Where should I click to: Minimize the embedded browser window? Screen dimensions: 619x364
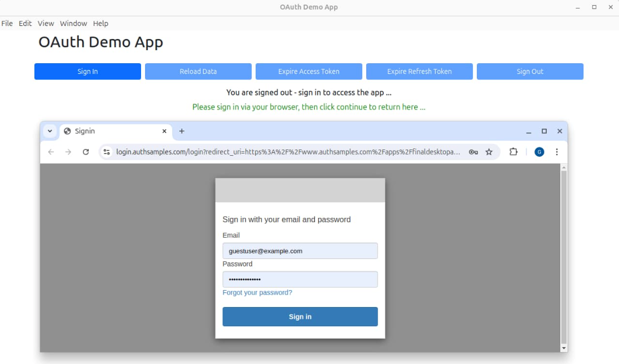529,131
